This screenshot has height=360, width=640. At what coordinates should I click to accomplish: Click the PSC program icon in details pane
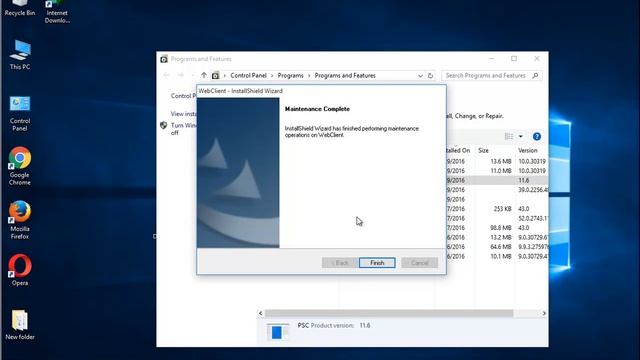pos(277,331)
